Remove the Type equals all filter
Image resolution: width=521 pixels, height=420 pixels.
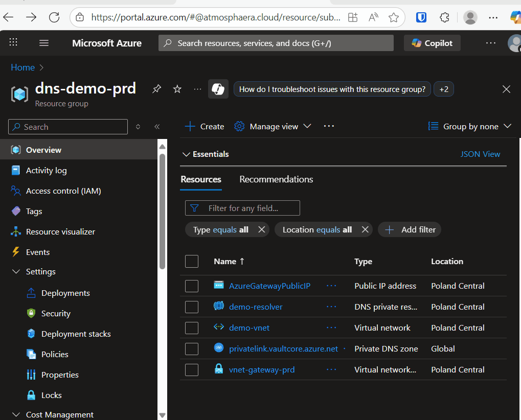[x=261, y=229]
